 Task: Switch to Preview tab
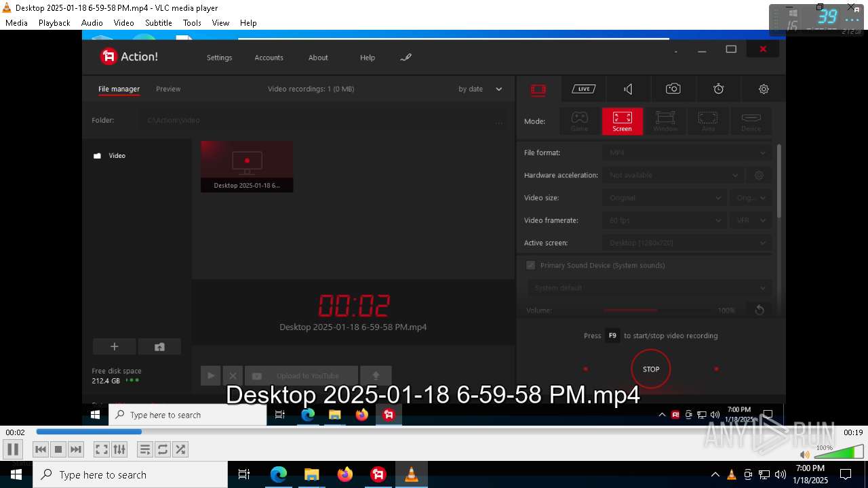pyautogui.click(x=168, y=89)
